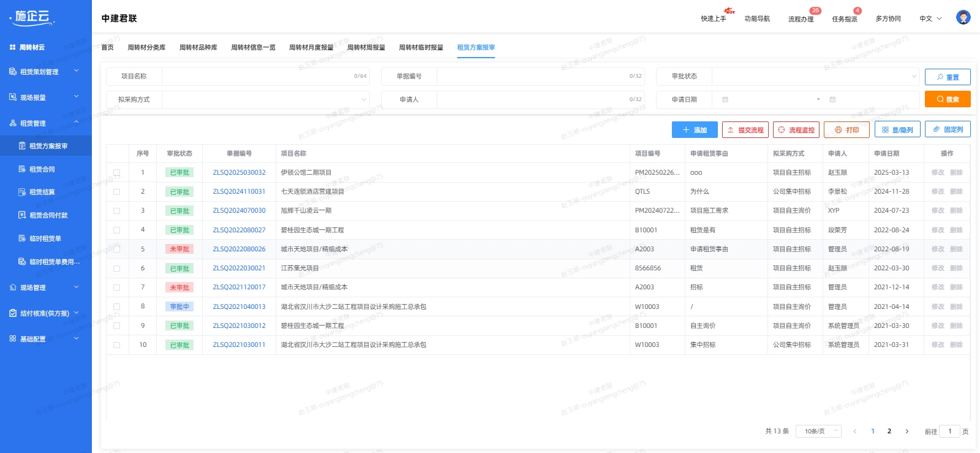Select checkbox for row 6 江苏集光项目
The width and height of the screenshot is (980, 453).
[116, 268]
